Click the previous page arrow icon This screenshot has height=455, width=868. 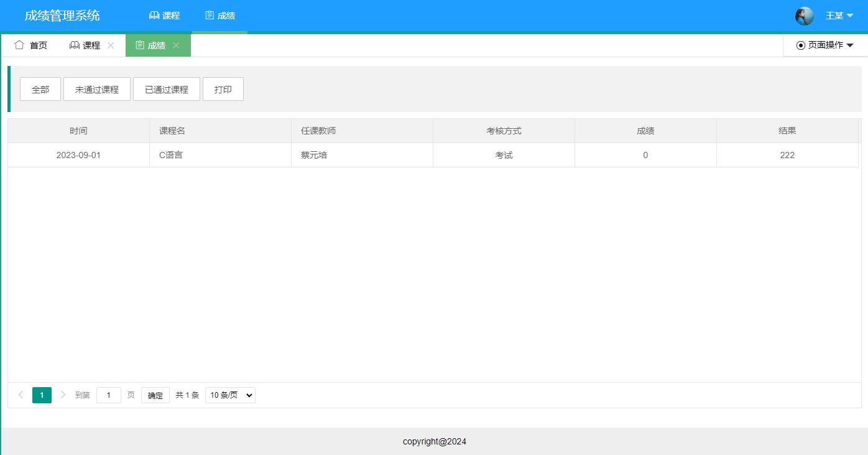pos(21,395)
